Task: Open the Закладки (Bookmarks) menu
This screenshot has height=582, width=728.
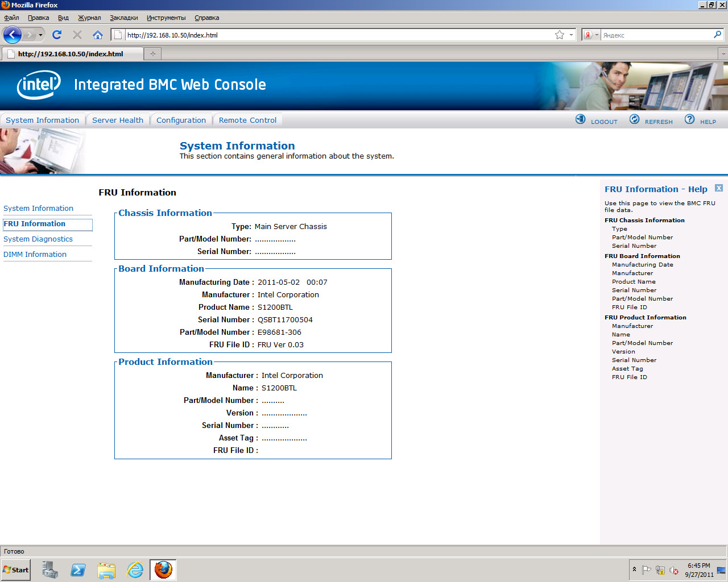Action: click(x=123, y=18)
